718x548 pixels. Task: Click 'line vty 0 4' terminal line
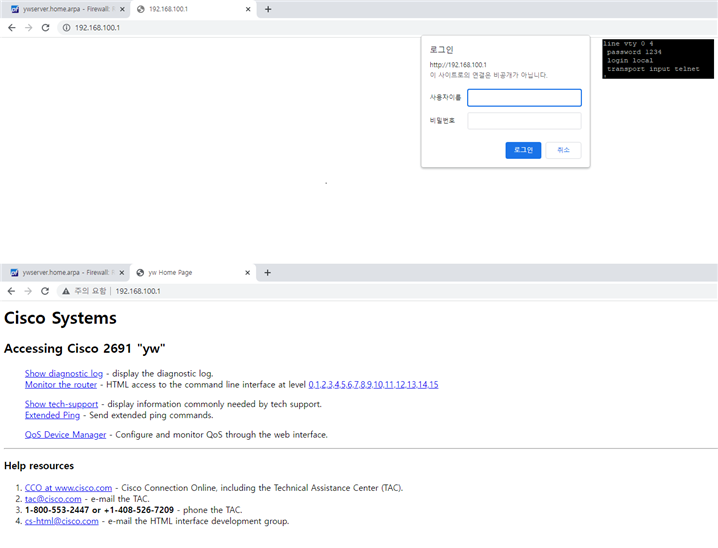[628, 44]
